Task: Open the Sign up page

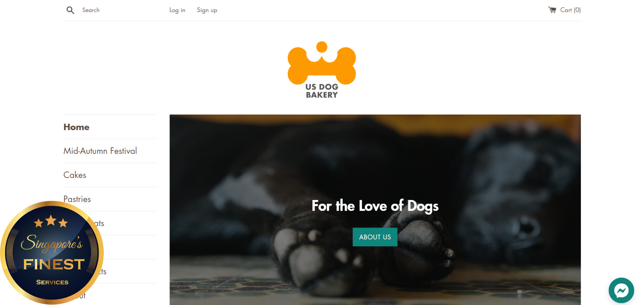Action: [207, 10]
